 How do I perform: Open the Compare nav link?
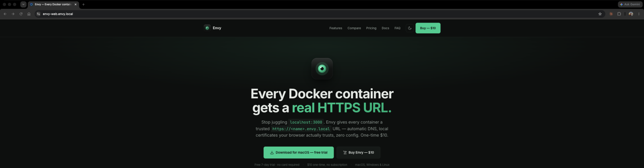coord(354,28)
